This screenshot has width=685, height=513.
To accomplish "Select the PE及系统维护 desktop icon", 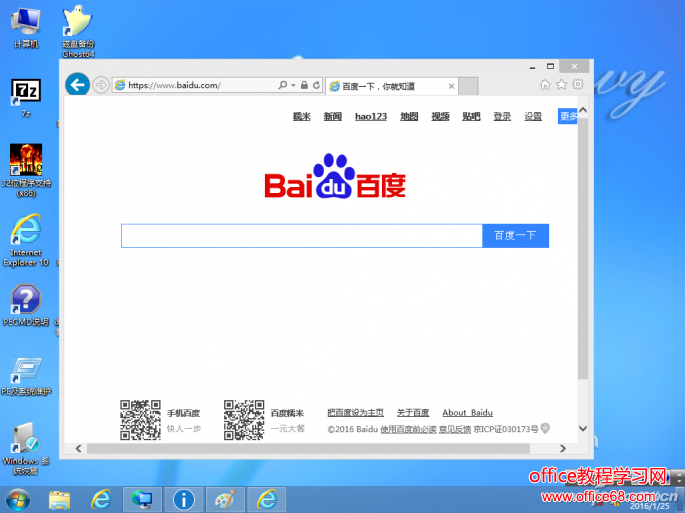I will click(26, 377).
